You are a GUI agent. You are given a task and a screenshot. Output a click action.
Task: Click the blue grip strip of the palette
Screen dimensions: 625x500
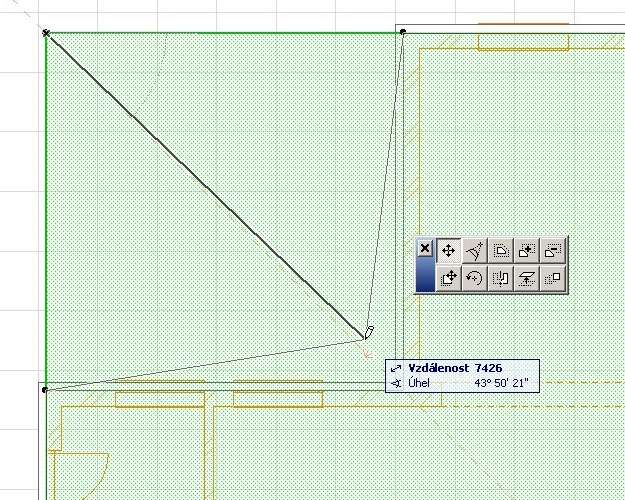click(x=425, y=277)
